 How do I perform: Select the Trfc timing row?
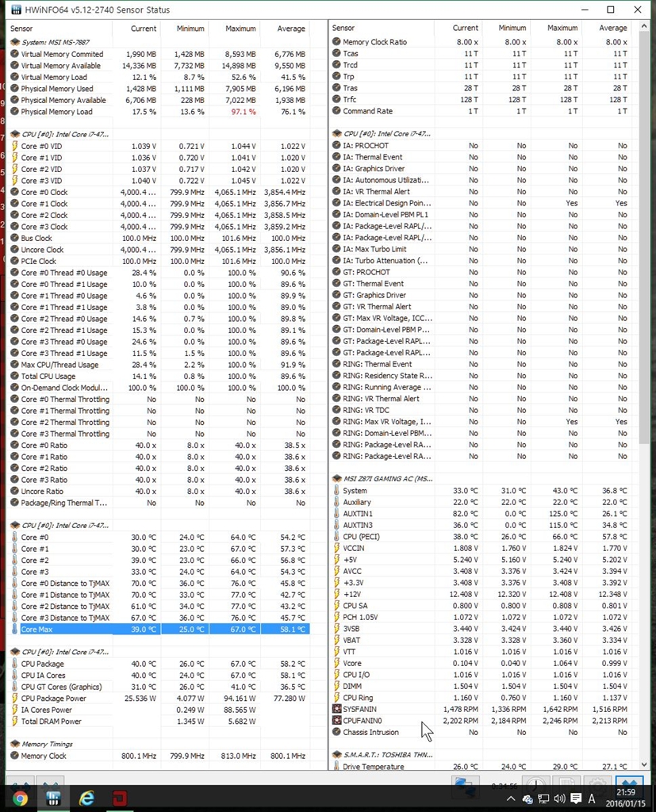tap(482, 99)
